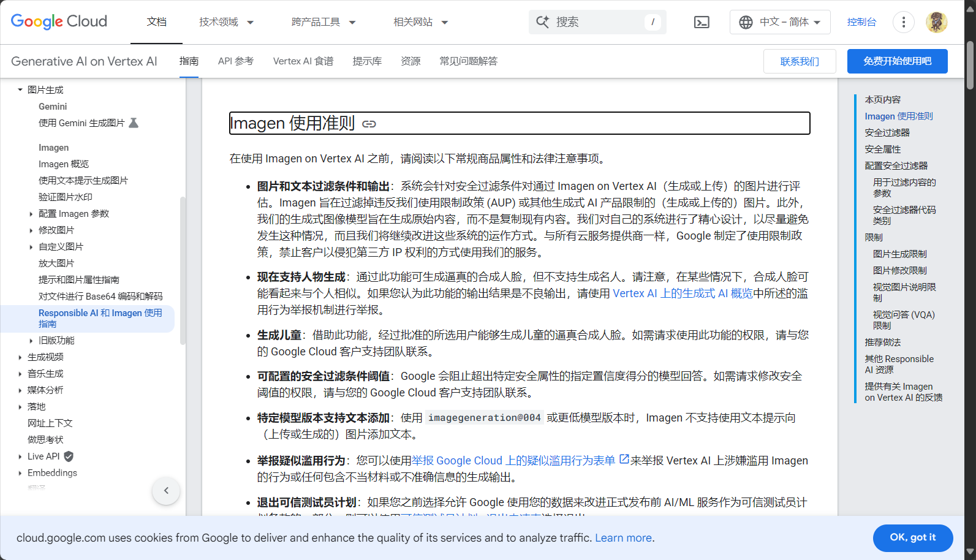Expand 生成视频 section
976x560 pixels.
20,357
